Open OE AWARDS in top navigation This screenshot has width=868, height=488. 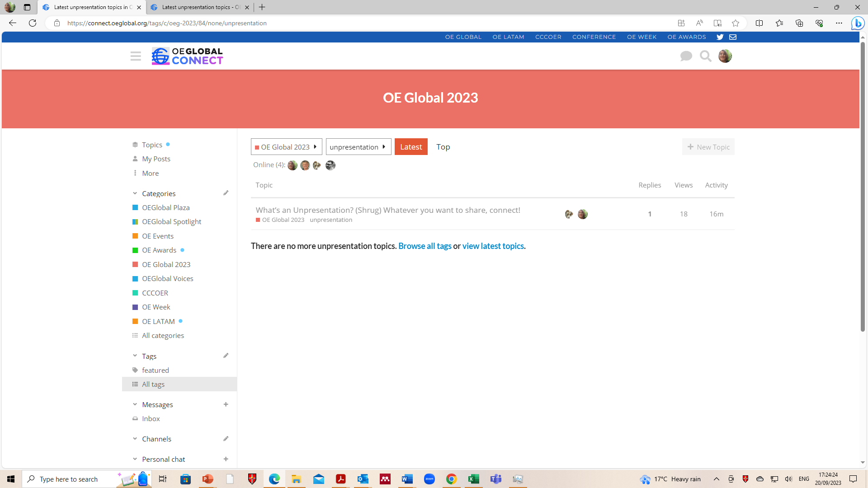pyautogui.click(x=687, y=37)
